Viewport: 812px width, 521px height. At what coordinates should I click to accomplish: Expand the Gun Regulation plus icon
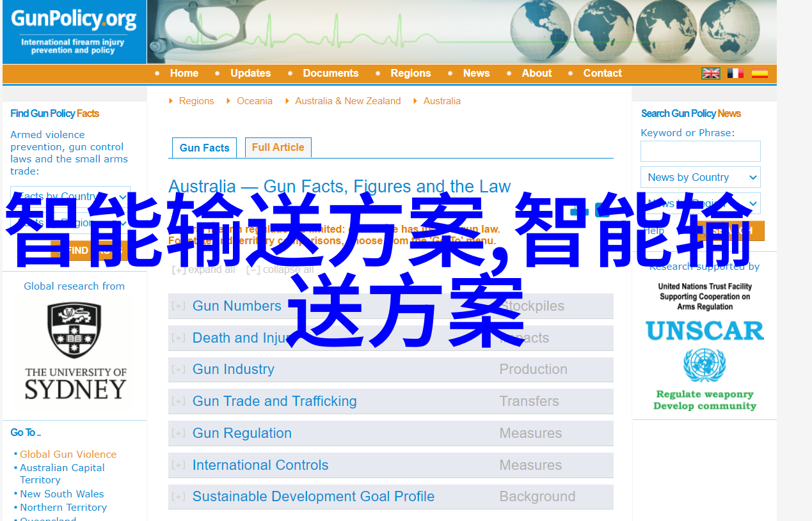pyautogui.click(x=179, y=433)
